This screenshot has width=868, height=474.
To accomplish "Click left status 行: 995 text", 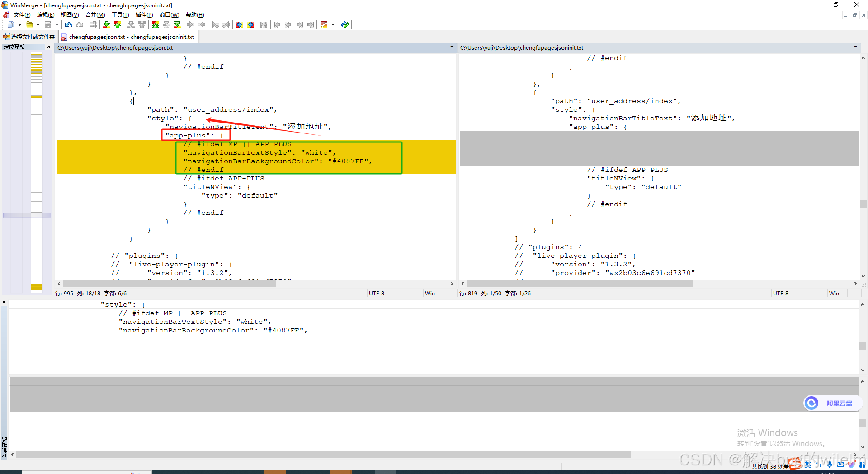I will (64, 294).
